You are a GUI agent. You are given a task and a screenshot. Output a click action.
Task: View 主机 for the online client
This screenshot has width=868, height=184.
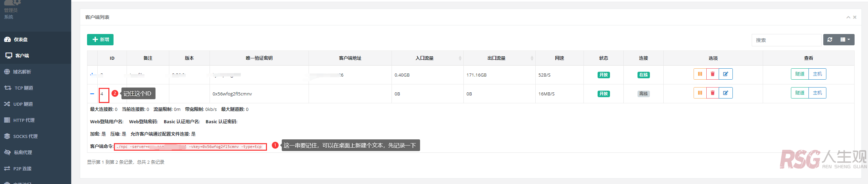(x=817, y=74)
